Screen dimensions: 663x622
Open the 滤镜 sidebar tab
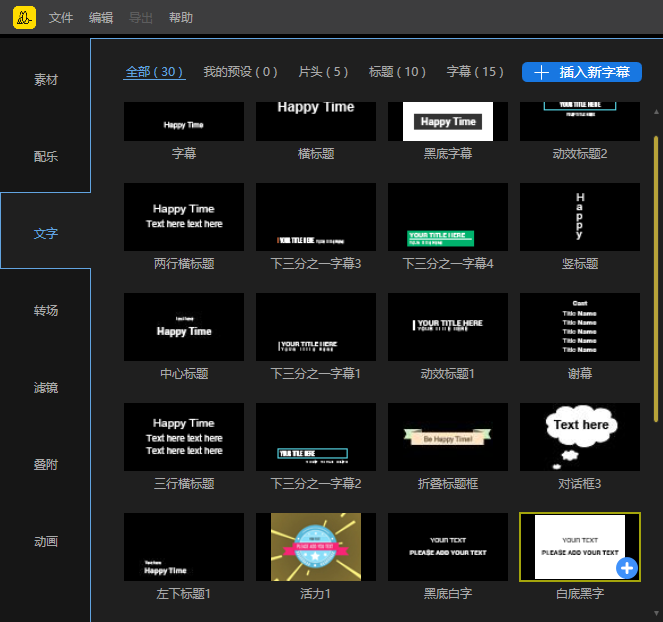[46, 388]
